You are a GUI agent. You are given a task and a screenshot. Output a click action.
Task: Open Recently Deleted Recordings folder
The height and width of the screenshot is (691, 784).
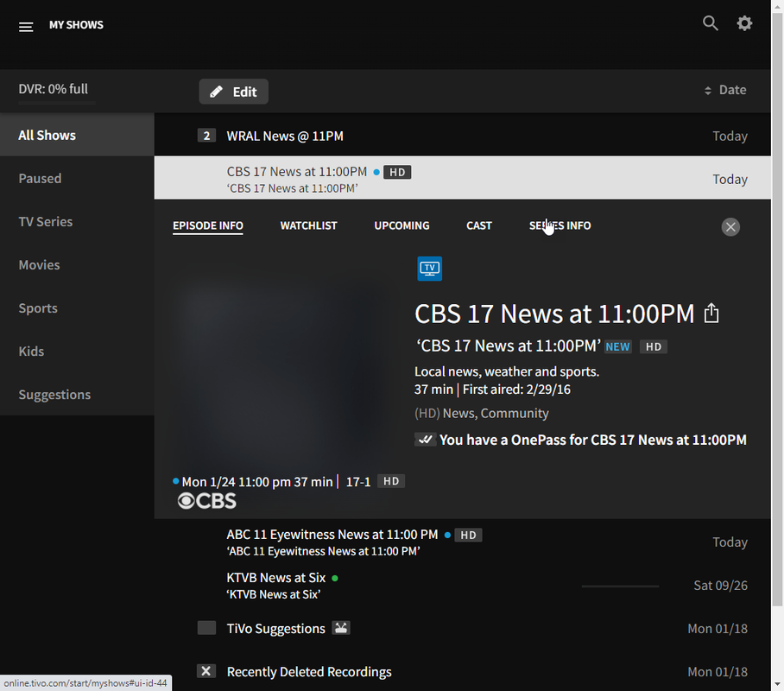[463, 671]
